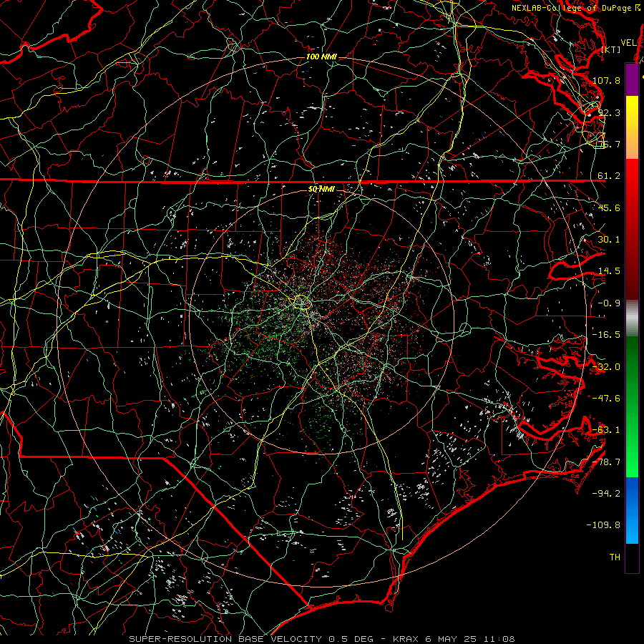Click the -0.9 velocity scale value

(609, 303)
